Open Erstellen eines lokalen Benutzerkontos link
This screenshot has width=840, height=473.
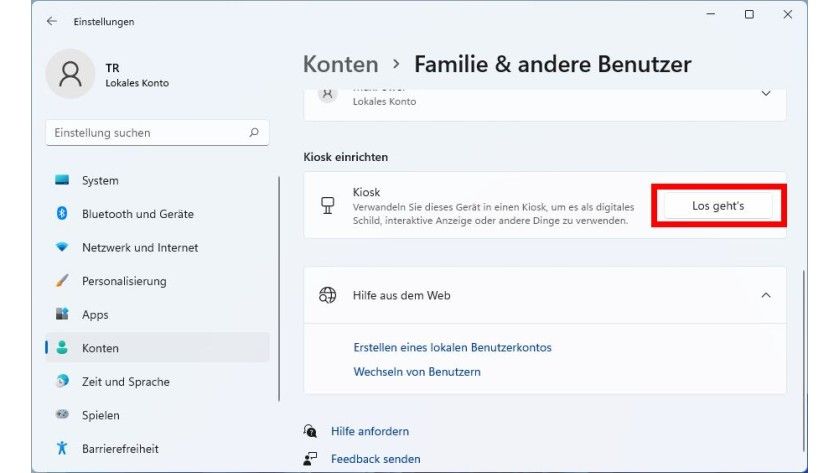click(x=452, y=348)
